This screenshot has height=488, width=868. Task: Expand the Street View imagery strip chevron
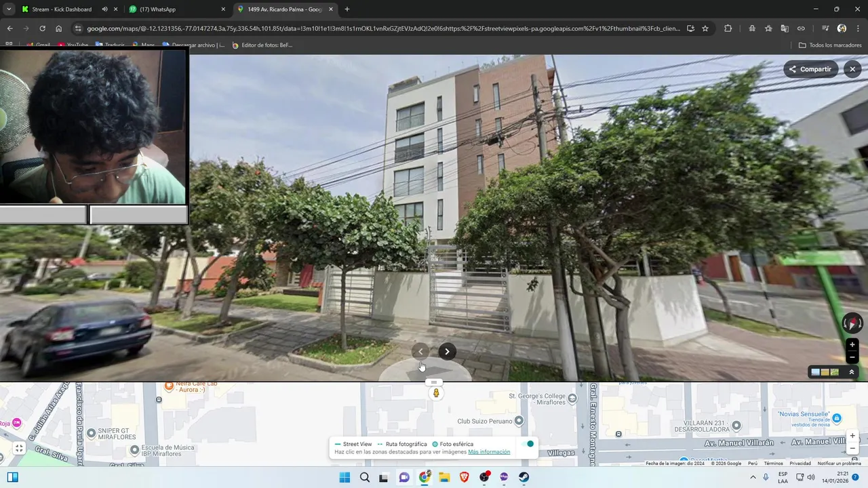coord(852,372)
